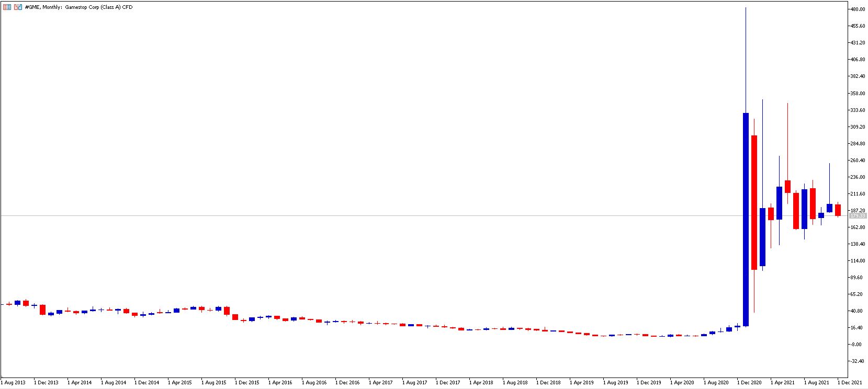The height and width of the screenshot is (389, 868).
Task: Click the 333.60 price scale label
Action: click(x=858, y=110)
